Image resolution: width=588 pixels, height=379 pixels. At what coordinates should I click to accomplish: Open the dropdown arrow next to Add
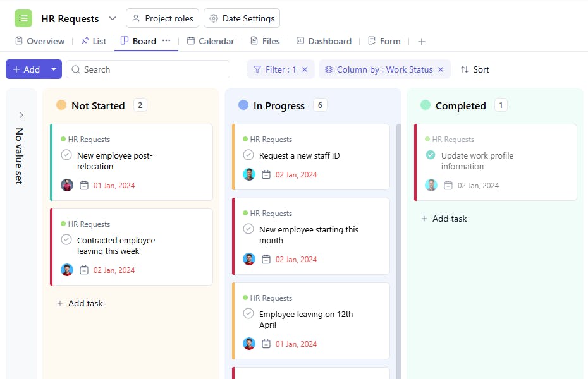[x=54, y=69]
